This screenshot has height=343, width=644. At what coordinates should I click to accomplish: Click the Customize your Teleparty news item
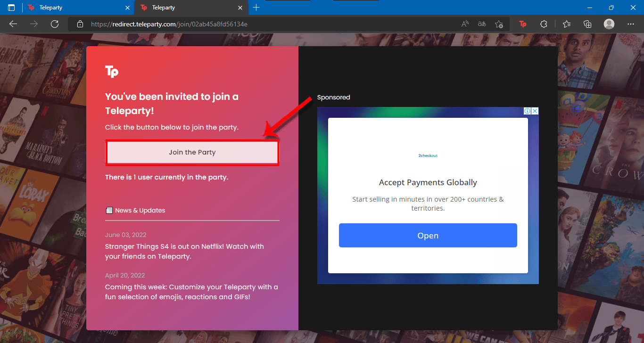pyautogui.click(x=192, y=292)
